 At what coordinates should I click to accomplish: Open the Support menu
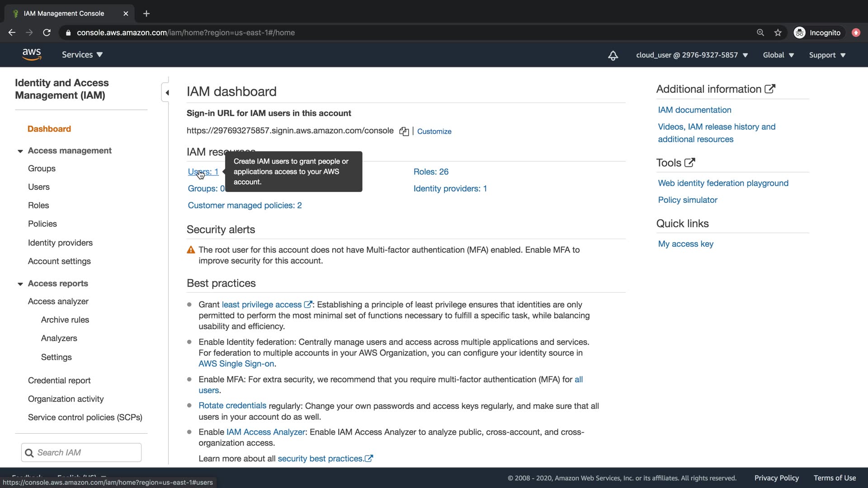tap(827, 55)
